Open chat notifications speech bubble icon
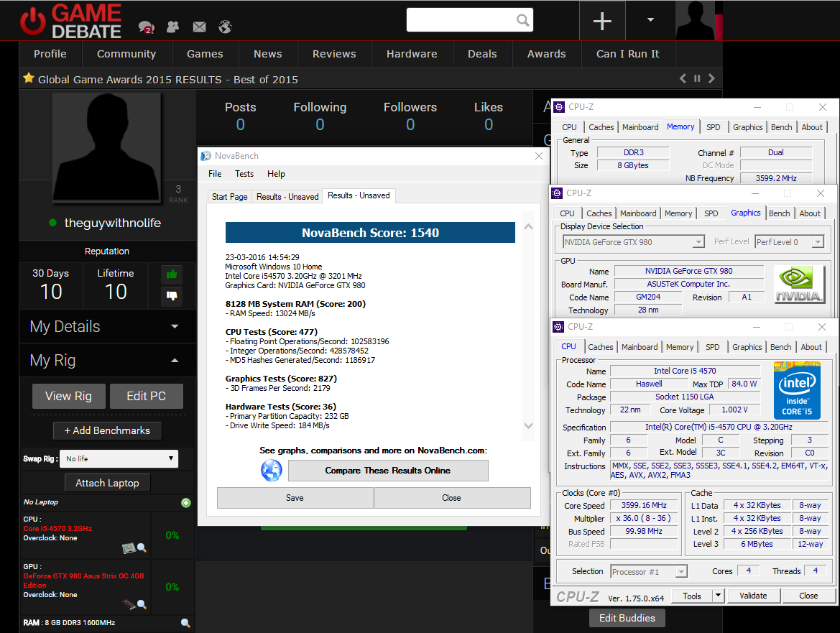840x633 pixels. pyautogui.click(x=147, y=27)
